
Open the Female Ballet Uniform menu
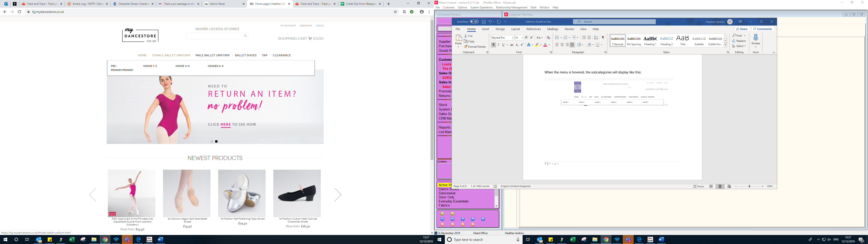click(171, 55)
